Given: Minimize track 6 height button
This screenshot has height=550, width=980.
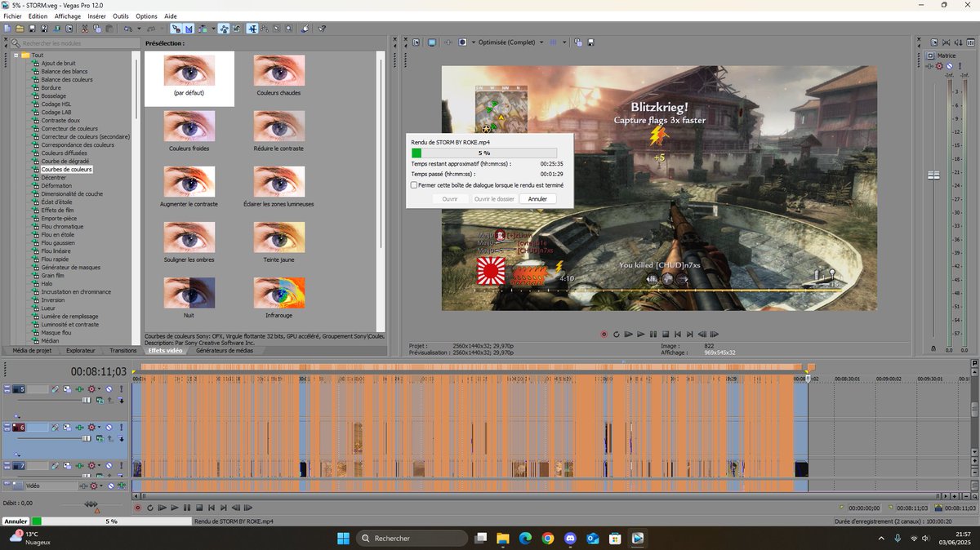Looking at the screenshot, I should point(7,425).
